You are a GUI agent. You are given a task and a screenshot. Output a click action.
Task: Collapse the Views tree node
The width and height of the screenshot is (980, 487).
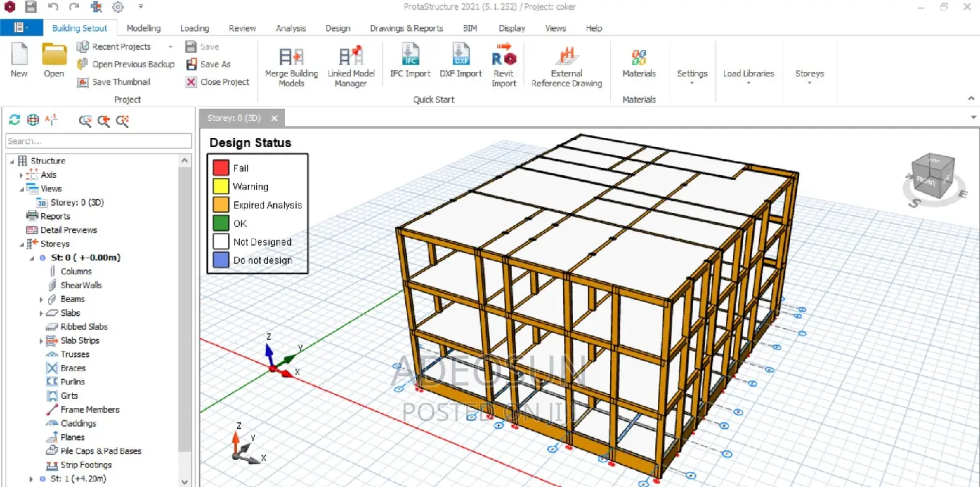click(22, 189)
